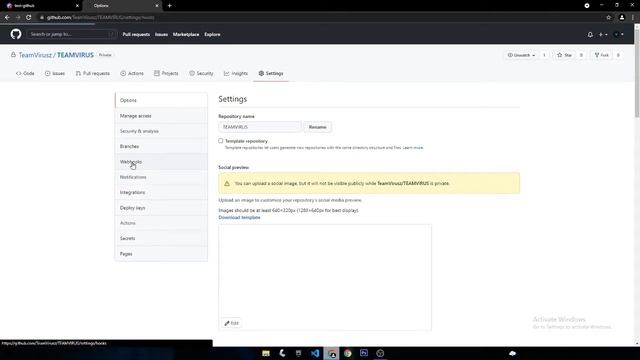The width and height of the screenshot is (640, 360).
Task: Star the TEAMVIRUS repository
Action: (x=564, y=55)
